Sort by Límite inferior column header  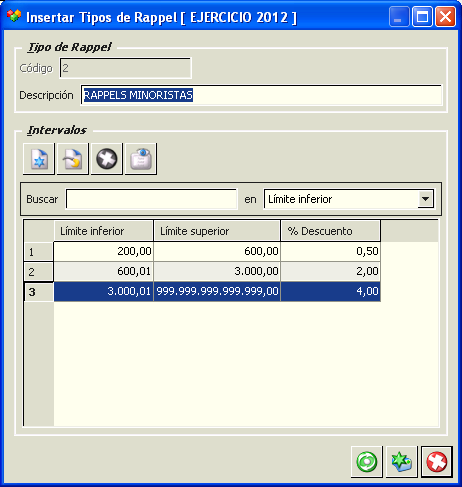(x=104, y=231)
